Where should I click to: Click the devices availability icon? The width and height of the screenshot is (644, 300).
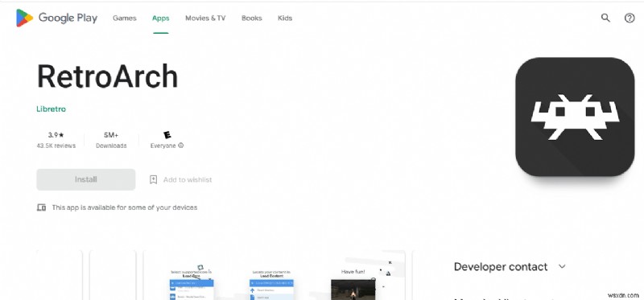tap(42, 208)
